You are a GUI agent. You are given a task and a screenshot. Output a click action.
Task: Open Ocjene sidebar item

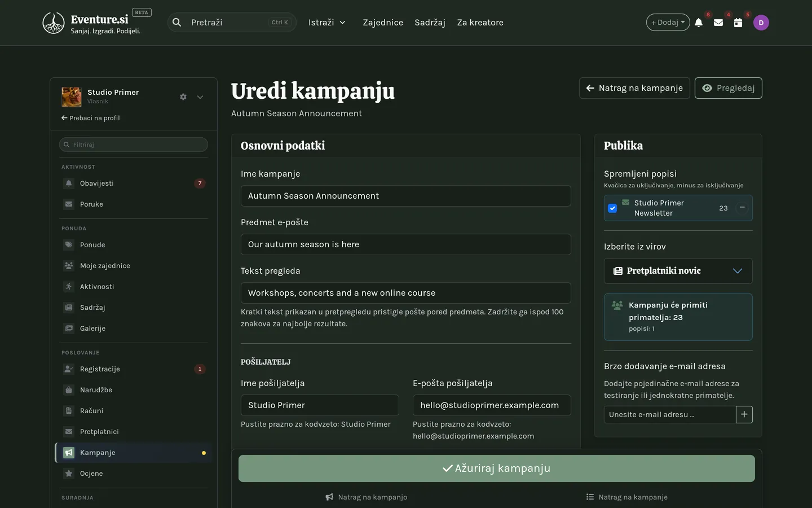134,474
